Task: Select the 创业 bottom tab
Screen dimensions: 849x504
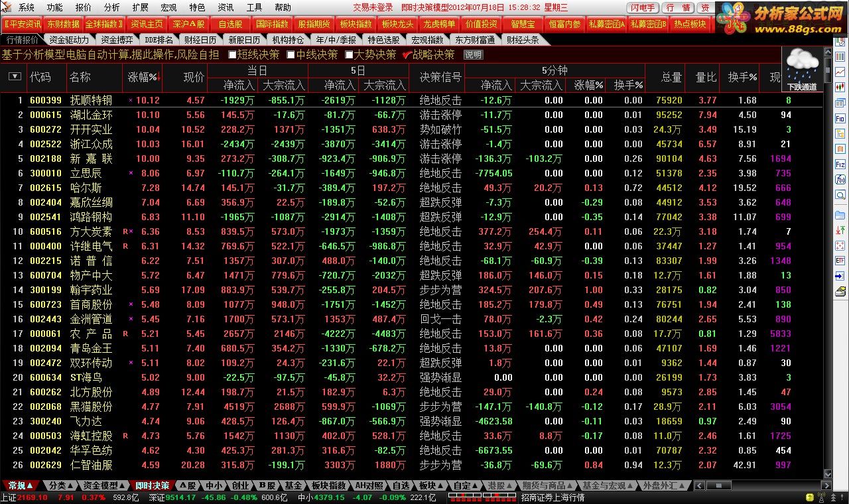Action: click(240, 485)
